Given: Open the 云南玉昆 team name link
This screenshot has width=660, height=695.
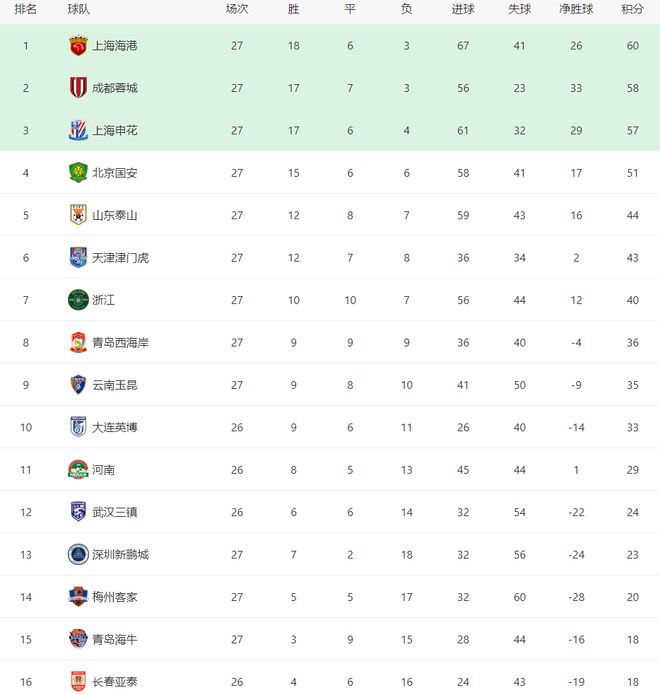Looking at the screenshot, I should [x=114, y=385].
